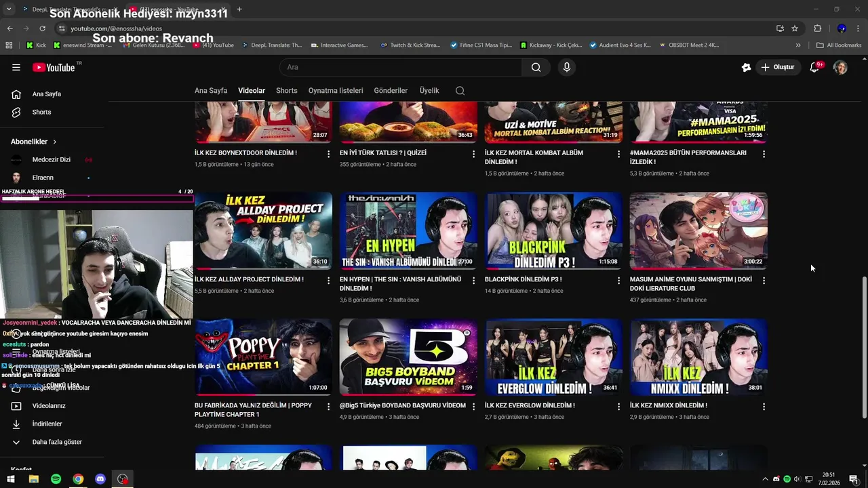Open İndirilenler in sidebar

tap(47, 424)
